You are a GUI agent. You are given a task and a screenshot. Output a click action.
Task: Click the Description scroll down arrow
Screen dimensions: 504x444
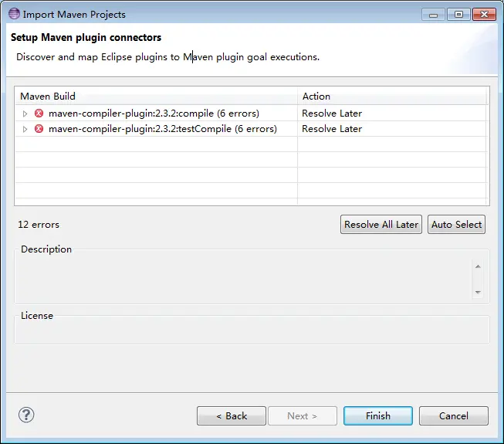pos(478,292)
